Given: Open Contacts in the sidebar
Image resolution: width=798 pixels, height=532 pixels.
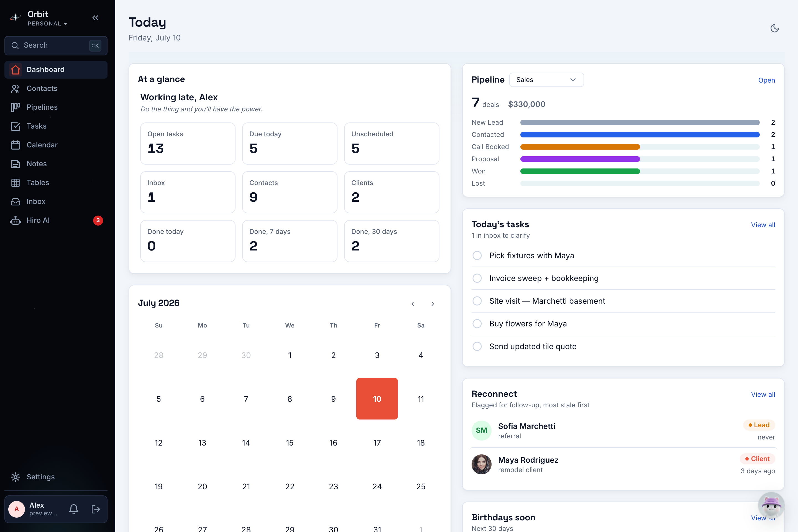Looking at the screenshot, I should point(56,89).
